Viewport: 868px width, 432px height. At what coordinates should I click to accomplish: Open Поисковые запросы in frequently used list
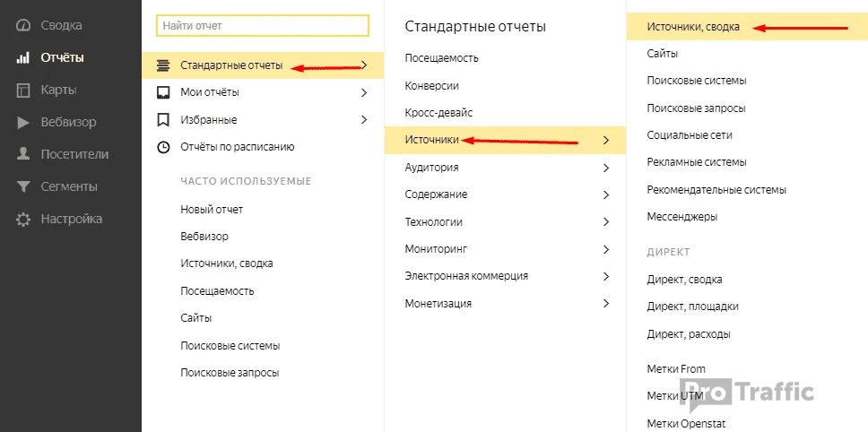click(230, 373)
